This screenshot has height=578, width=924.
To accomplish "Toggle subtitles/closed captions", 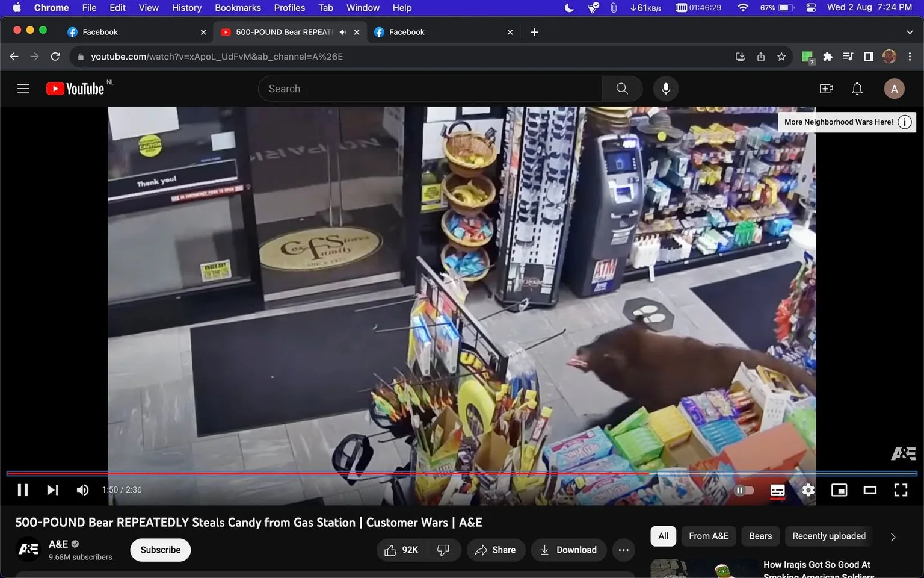I will [x=777, y=491].
